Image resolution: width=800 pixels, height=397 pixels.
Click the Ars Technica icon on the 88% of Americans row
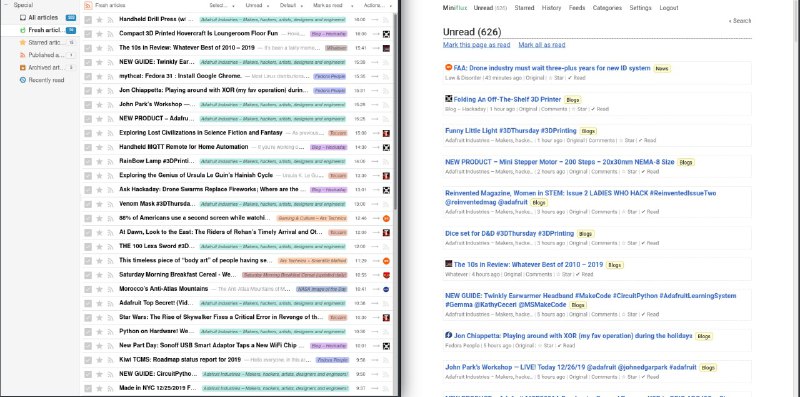[387, 218]
